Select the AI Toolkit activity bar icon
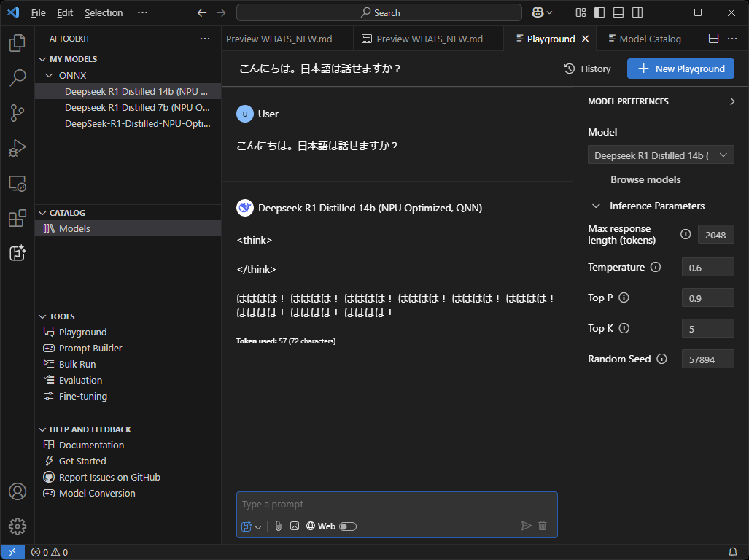 pyautogui.click(x=18, y=253)
